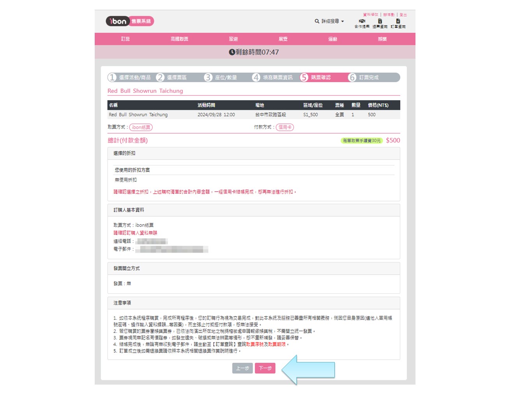The width and height of the screenshot is (532, 399).
Task: Open the 運動 menu
Action: (x=332, y=39)
